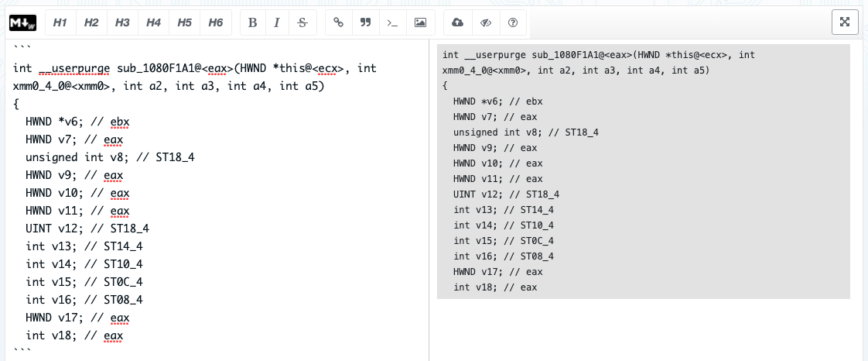Click preview line 'UINT v12; // ST18_4'
The height and width of the screenshot is (361, 868).
506,194
